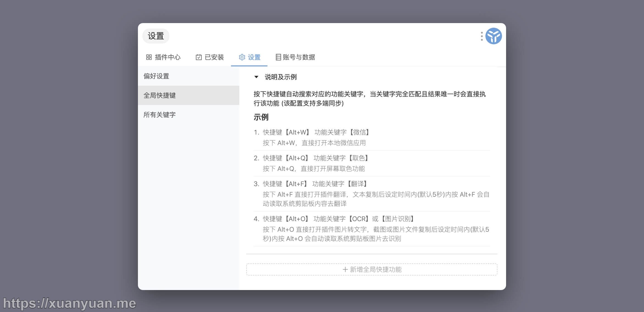Image resolution: width=644 pixels, height=312 pixels.
Task: Click the Alt+O 图片转文字 description paragraph
Action: [376, 234]
